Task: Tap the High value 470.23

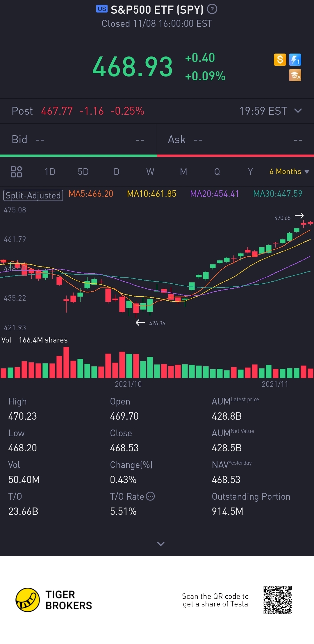Action: (23, 416)
